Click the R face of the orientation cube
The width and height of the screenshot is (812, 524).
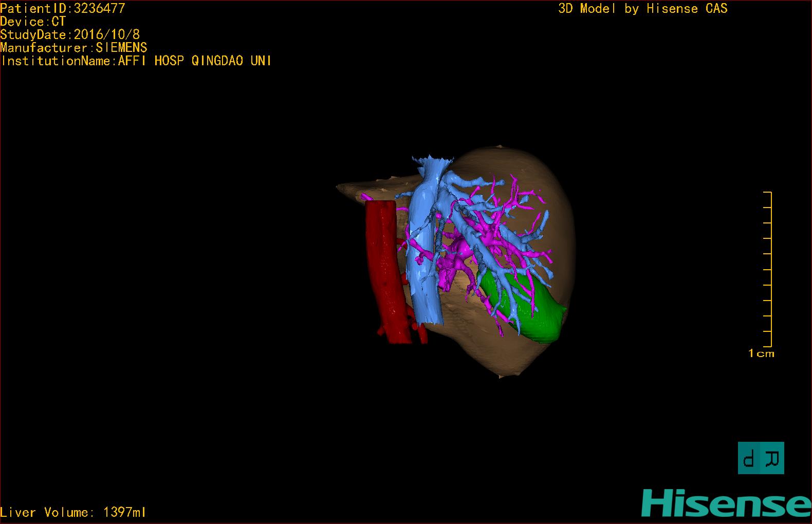tap(772, 458)
